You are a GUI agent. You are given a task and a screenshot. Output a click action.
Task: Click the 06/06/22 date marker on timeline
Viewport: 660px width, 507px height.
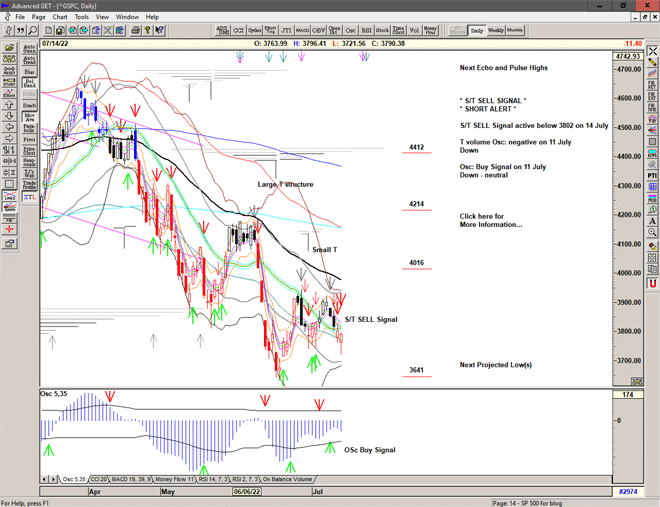246,492
